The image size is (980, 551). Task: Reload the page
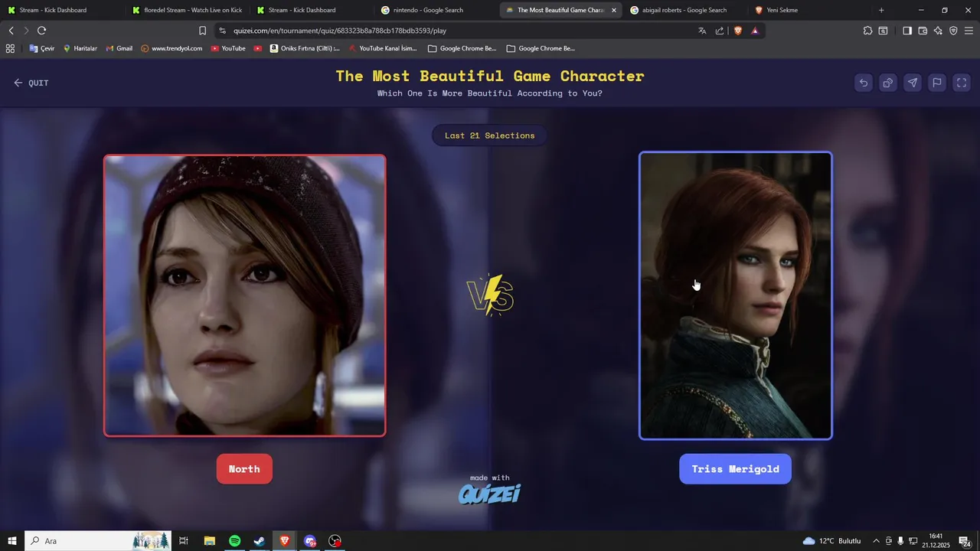pyautogui.click(x=41, y=31)
